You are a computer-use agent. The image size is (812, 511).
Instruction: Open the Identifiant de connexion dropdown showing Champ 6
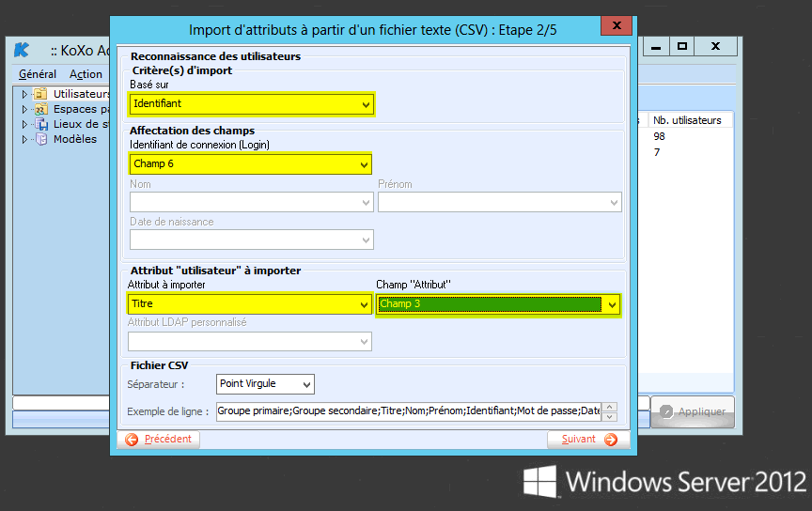tap(251, 163)
